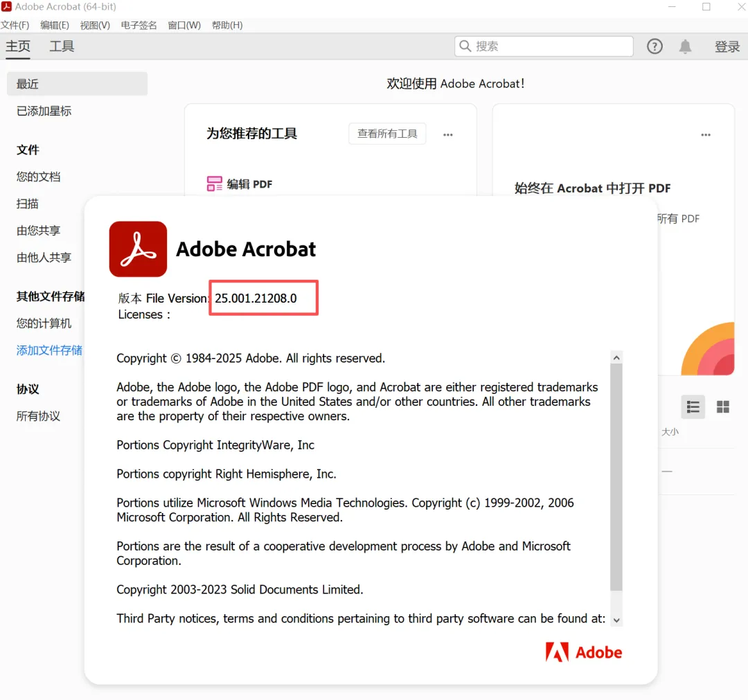This screenshot has height=700, width=748.
Task: Click the 编辑 PDF tool label
Action: [249, 184]
